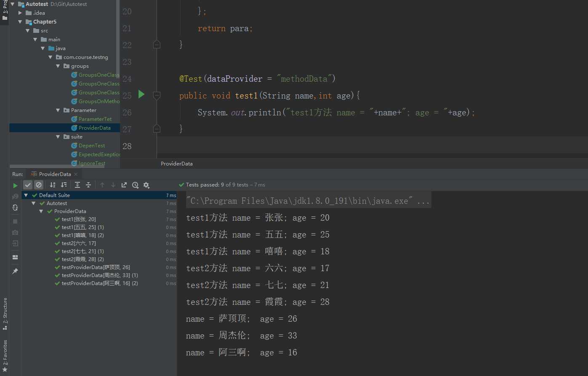Fold closing brace marker at line 27
This screenshot has height=376, width=588.
pyautogui.click(x=157, y=128)
